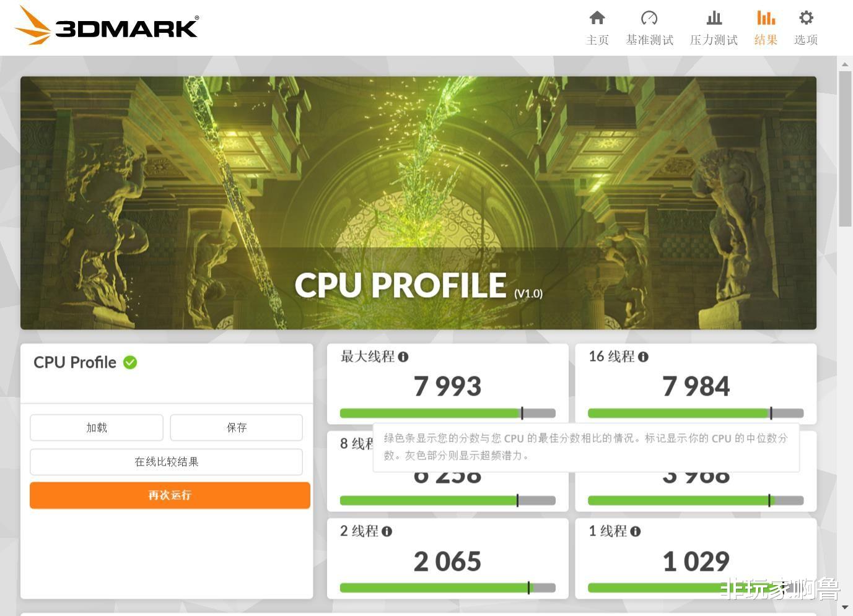Click the median marker on the 最大线程 score bar
Viewport: 853px width, 616px height.
pyautogui.click(x=522, y=413)
